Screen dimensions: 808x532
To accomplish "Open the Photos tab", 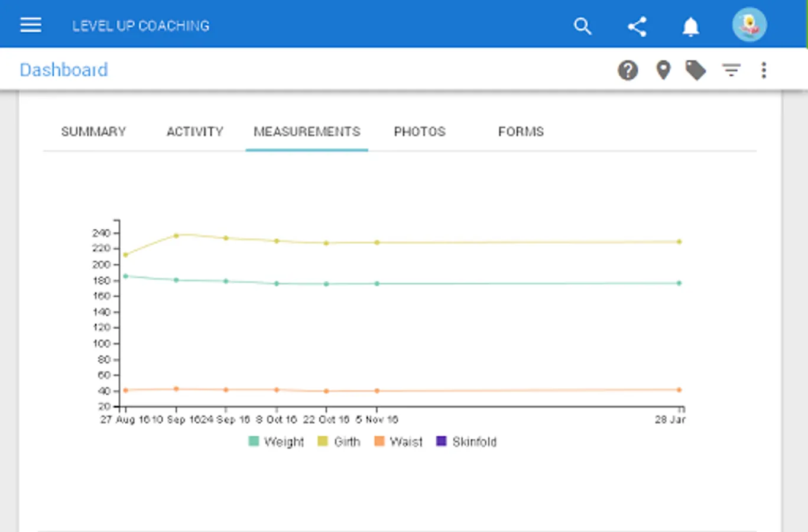I will point(420,132).
